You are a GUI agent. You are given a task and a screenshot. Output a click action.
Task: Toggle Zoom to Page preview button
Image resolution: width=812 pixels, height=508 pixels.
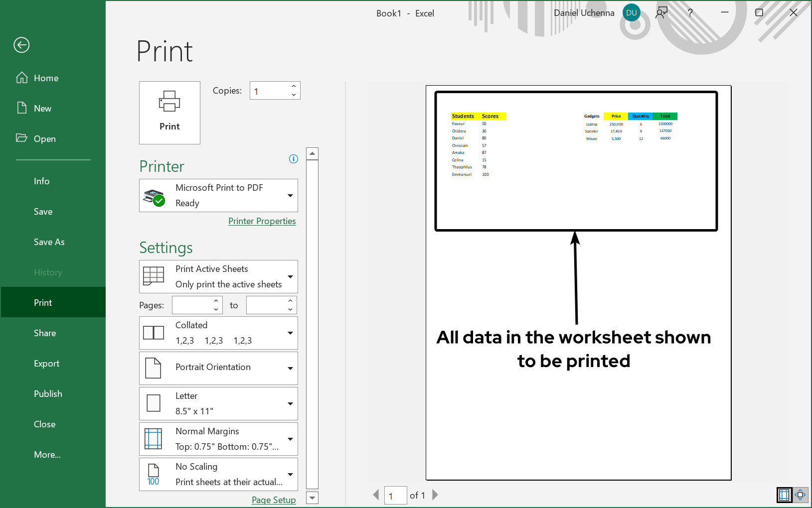pos(800,495)
